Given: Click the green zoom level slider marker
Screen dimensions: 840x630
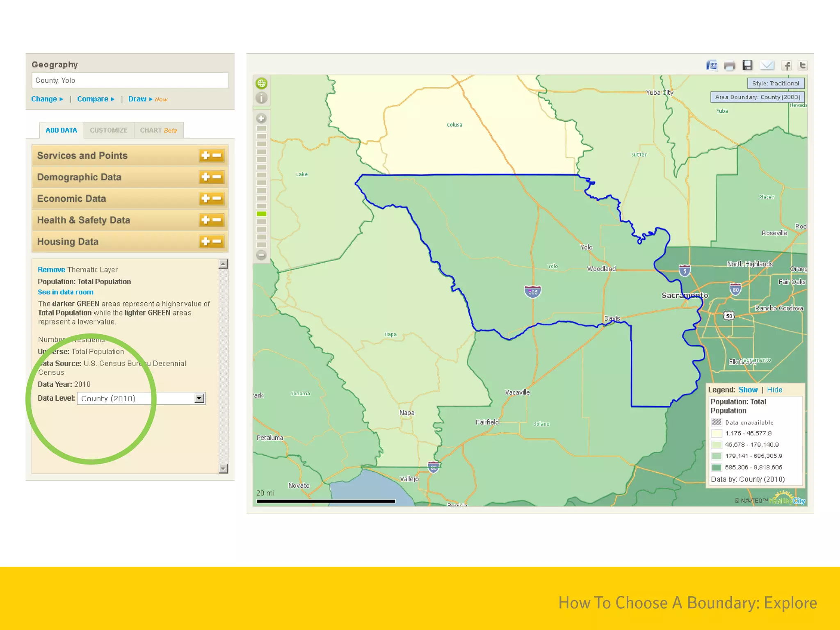Looking at the screenshot, I should (x=261, y=214).
